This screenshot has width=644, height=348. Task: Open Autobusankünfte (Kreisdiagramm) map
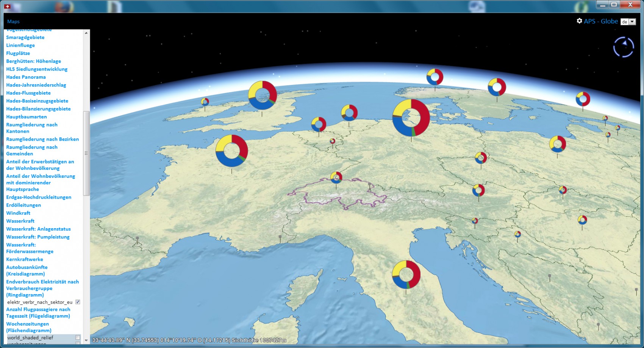click(x=27, y=270)
